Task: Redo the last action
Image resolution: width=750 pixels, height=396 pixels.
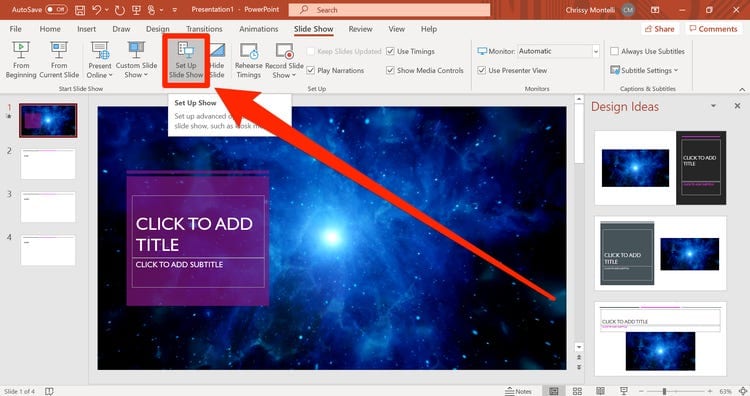Action: tap(119, 10)
